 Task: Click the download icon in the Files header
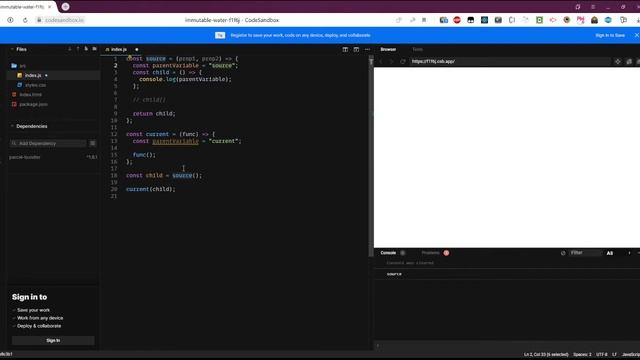coord(70,49)
